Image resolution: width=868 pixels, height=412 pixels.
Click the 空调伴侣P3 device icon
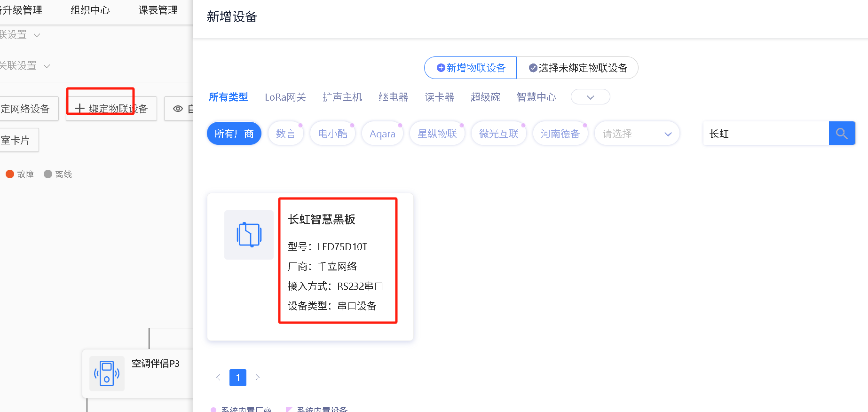[x=107, y=373]
